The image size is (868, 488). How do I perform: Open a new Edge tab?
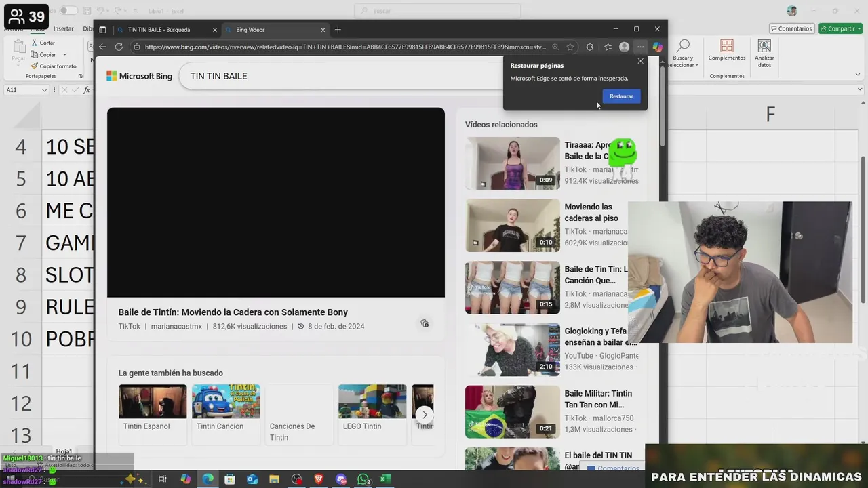[338, 30]
